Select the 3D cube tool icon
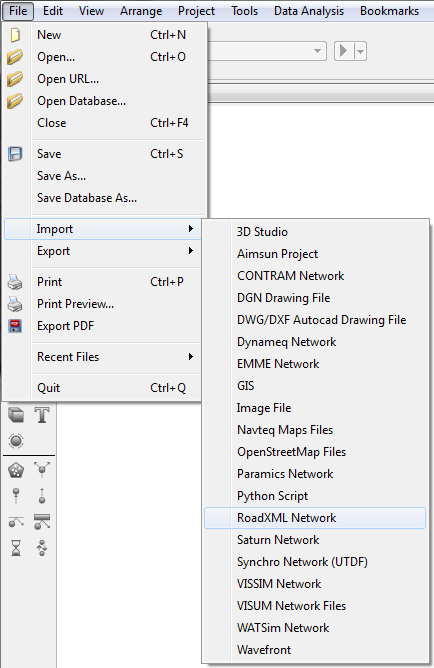The width and height of the screenshot is (434, 668). pyautogui.click(x=16, y=415)
